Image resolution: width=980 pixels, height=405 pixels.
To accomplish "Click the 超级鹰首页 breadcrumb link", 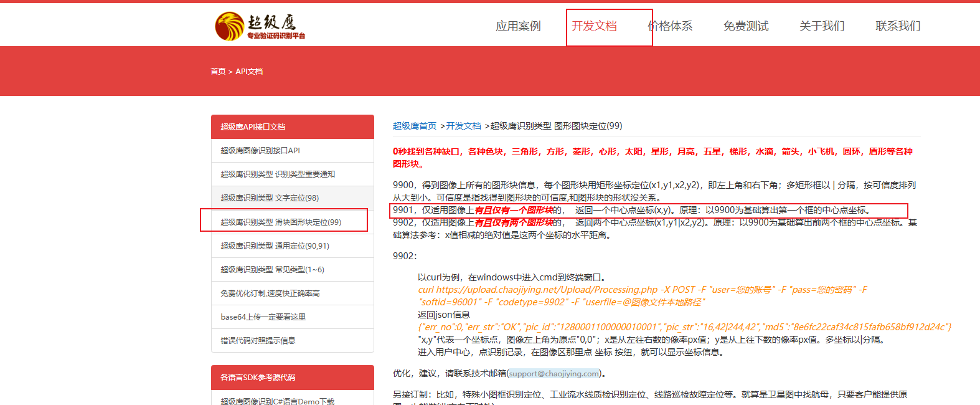I will tap(415, 126).
